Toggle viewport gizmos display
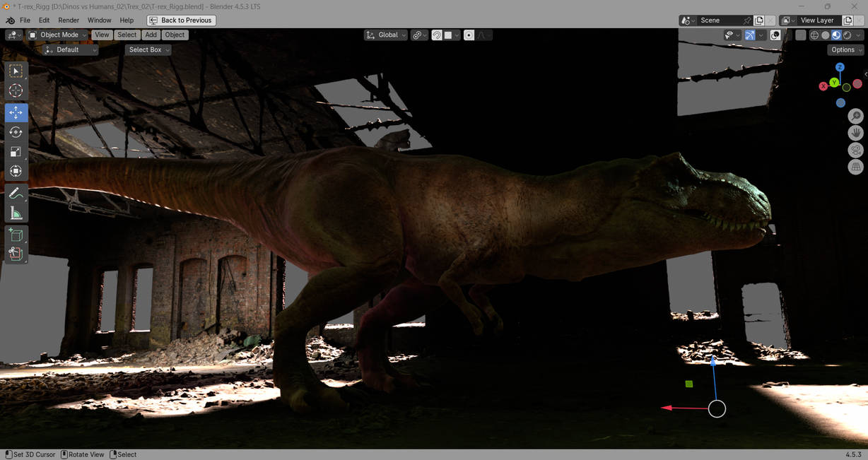Image resolution: width=868 pixels, height=460 pixels. 750,35
